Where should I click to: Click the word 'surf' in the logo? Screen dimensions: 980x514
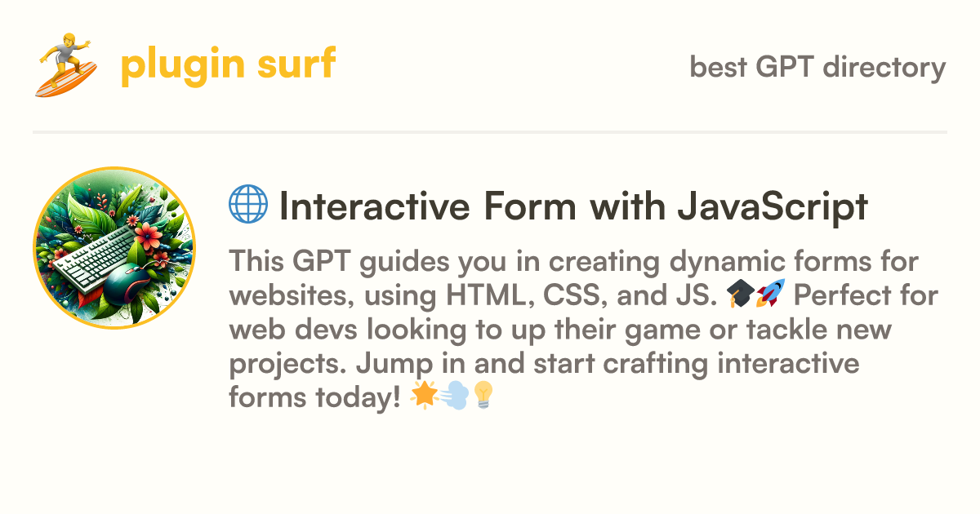(x=301, y=64)
